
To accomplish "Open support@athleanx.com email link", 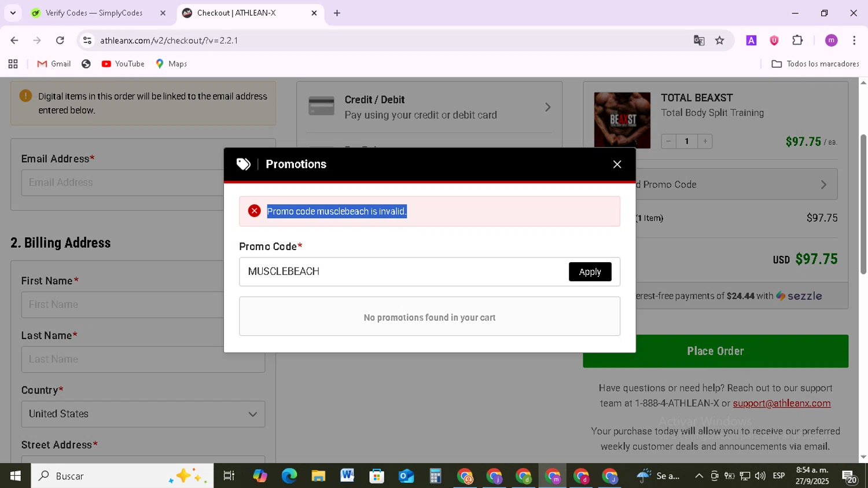I will coord(781,403).
